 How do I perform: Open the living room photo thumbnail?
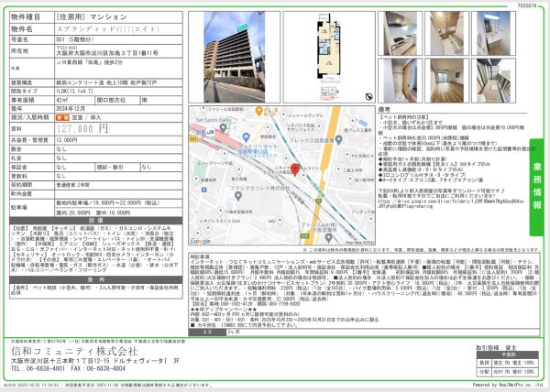(446, 81)
